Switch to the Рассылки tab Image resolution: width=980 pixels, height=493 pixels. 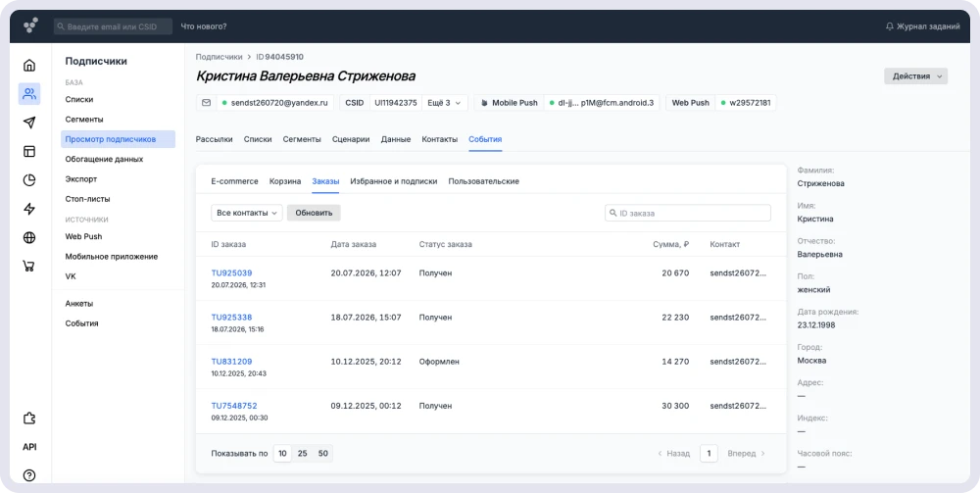214,139
